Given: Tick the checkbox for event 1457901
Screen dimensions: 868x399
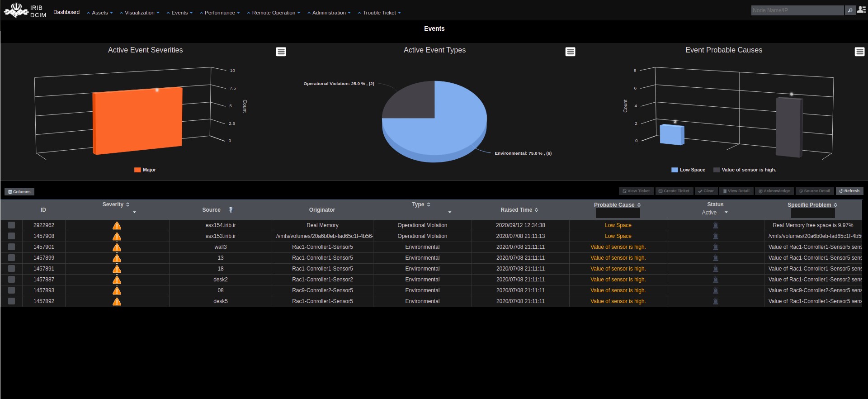Looking at the screenshot, I should click(x=12, y=247).
